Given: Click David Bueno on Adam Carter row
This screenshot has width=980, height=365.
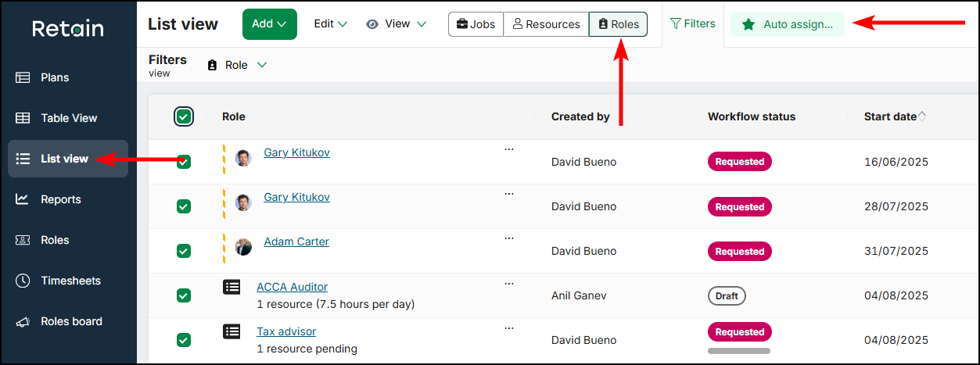Looking at the screenshot, I should tap(583, 251).
